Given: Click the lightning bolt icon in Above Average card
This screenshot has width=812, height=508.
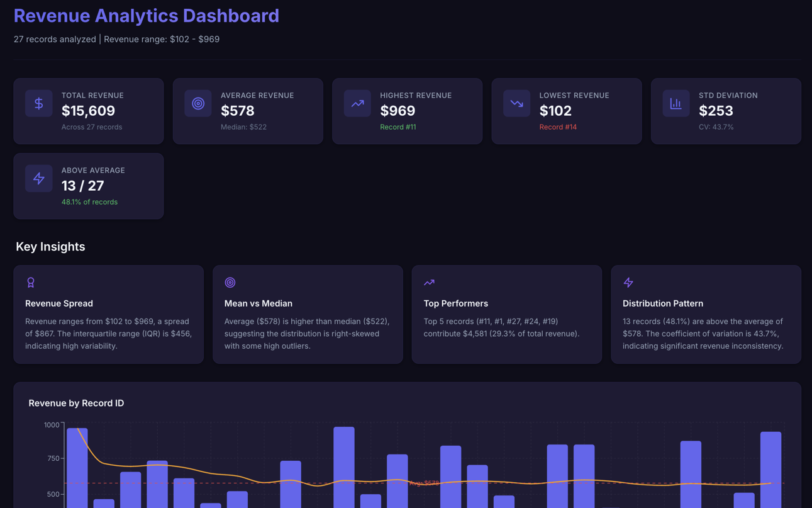Looking at the screenshot, I should [38, 178].
